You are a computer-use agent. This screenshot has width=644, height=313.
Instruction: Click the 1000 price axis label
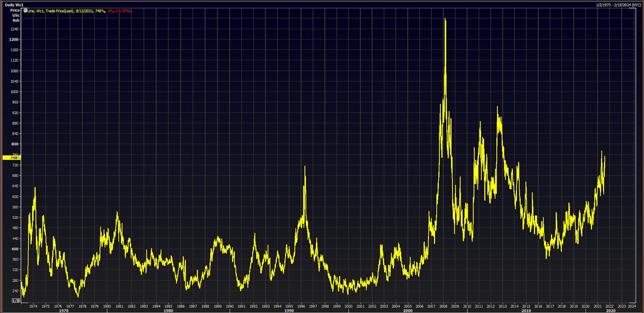(x=14, y=92)
